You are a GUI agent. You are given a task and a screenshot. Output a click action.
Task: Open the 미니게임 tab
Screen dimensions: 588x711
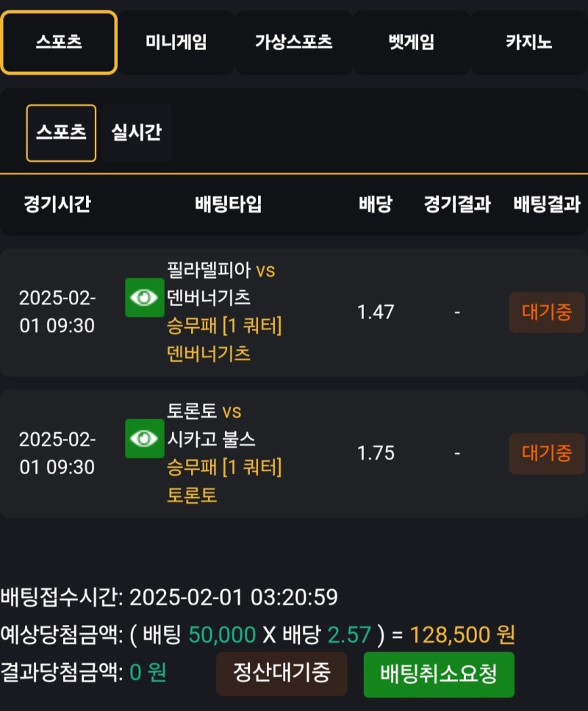176,43
